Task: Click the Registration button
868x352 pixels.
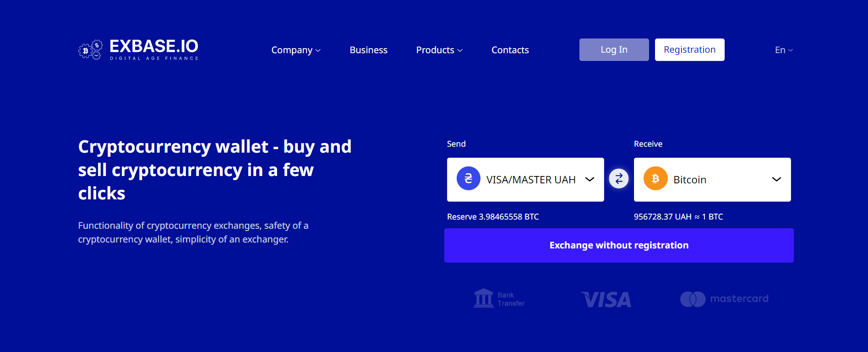Action: 690,49
